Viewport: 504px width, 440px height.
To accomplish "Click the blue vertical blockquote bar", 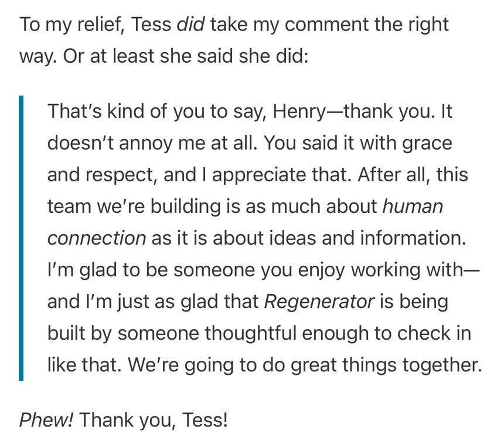I will [21, 238].
